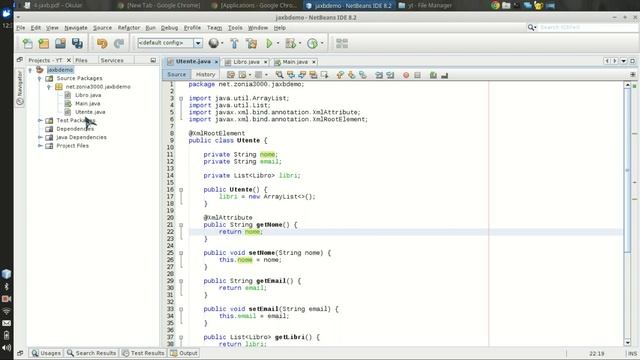This screenshot has width=640, height=360.
Task: Click the editor vertical scrollbar thumb
Action: (x=628, y=171)
